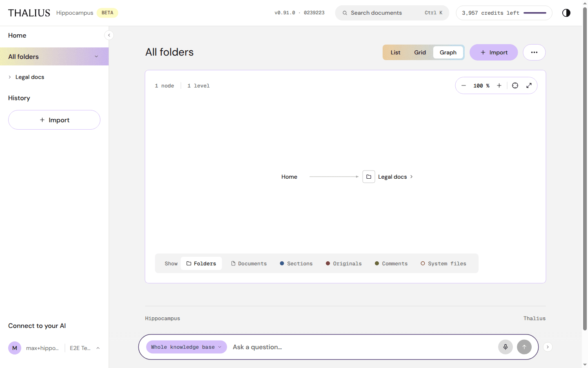Collapse the All folders sidebar section
588x368 pixels.
(x=96, y=56)
